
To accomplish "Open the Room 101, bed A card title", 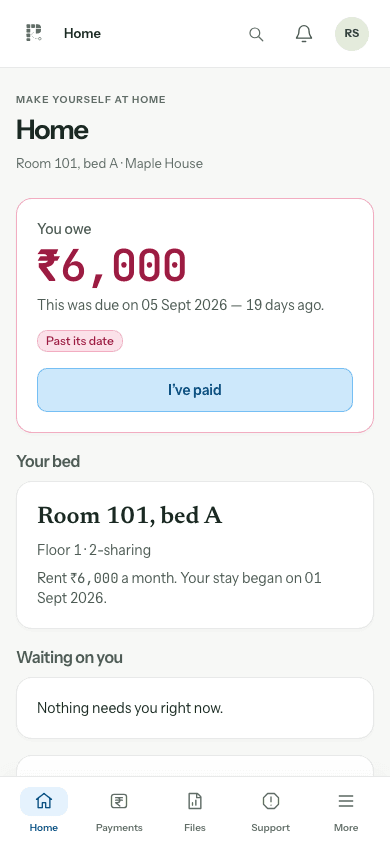I will pyautogui.click(x=129, y=516).
